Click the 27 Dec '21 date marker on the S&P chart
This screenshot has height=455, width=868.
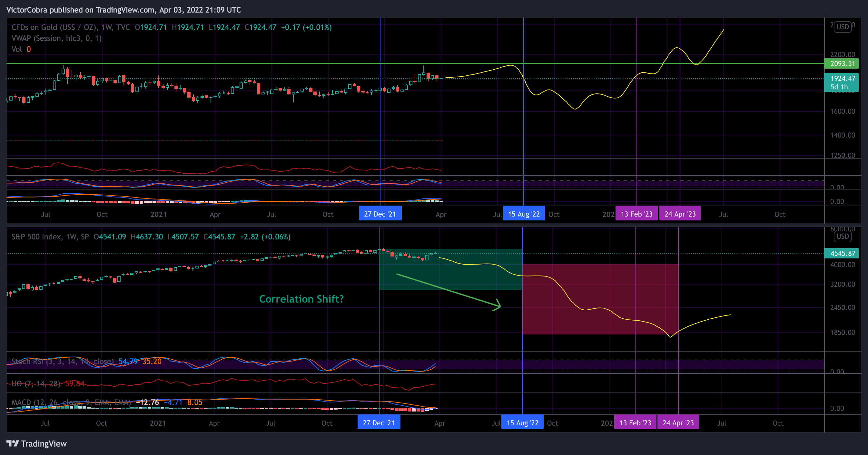[x=379, y=423]
